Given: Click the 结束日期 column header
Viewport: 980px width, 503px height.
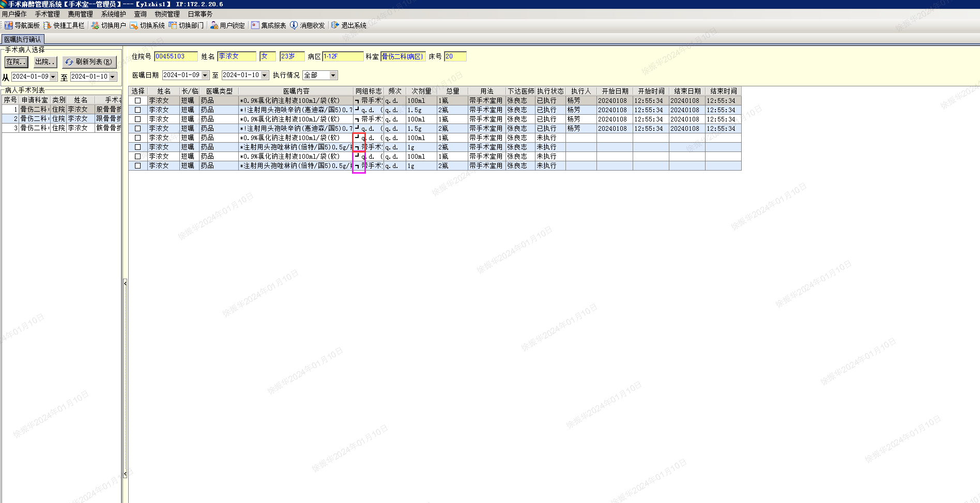Looking at the screenshot, I should coord(687,92).
